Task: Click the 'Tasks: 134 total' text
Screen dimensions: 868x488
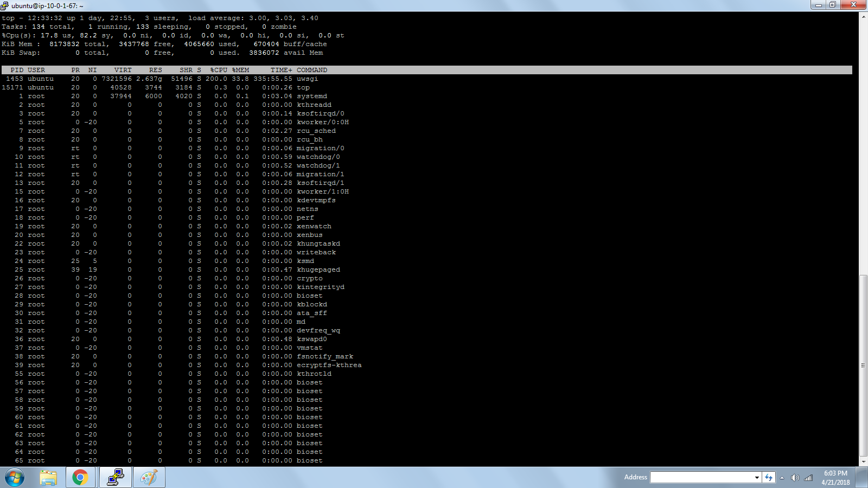Action: 36,27
